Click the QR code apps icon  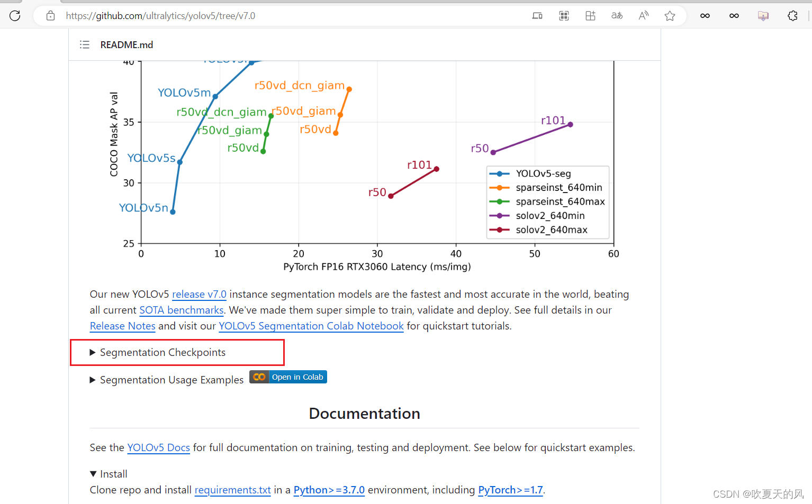tap(564, 16)
